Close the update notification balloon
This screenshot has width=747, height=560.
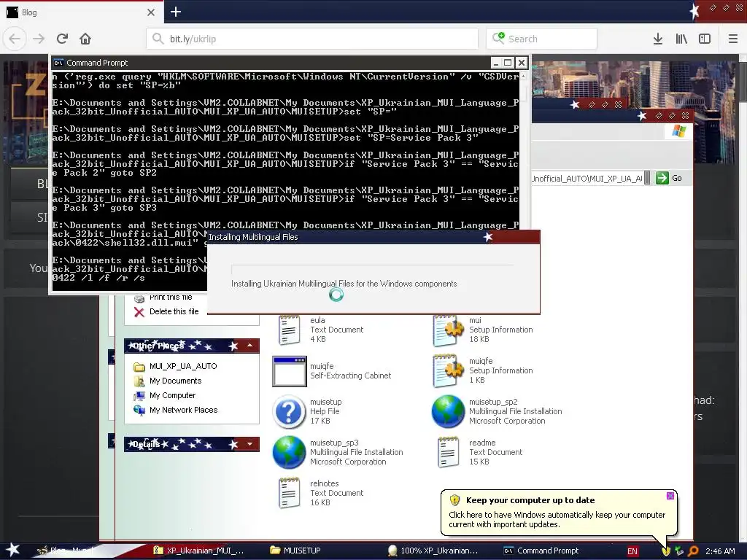click(x=670, y=496)
